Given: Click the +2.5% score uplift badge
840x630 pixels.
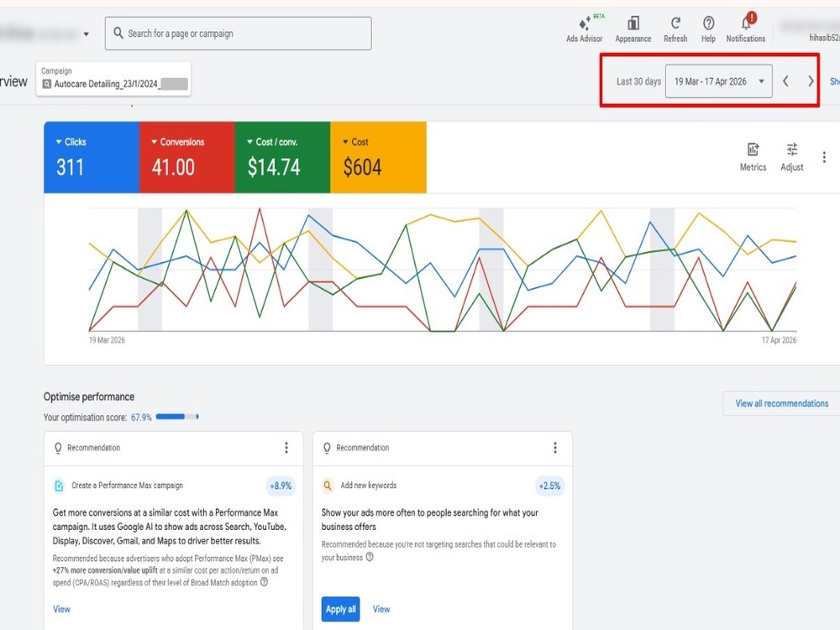Looking at the screenshot, I should [549, 486].
